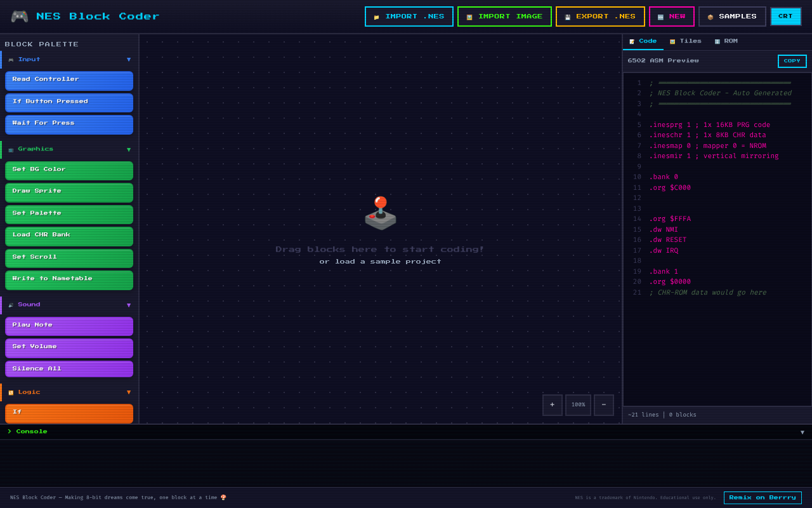Screen dimensions: 812x508
Task: Collapse the Console panel arrow
Action: point(802,432)
